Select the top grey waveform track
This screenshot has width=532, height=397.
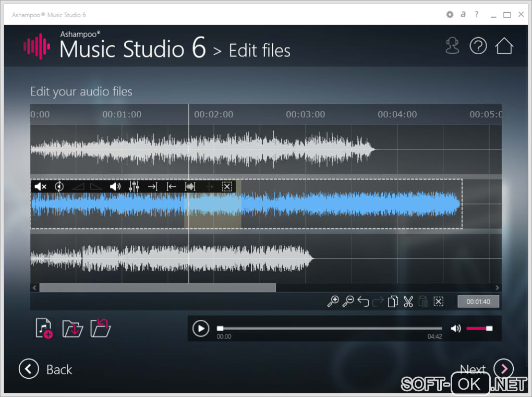click(x=266, y=149)
